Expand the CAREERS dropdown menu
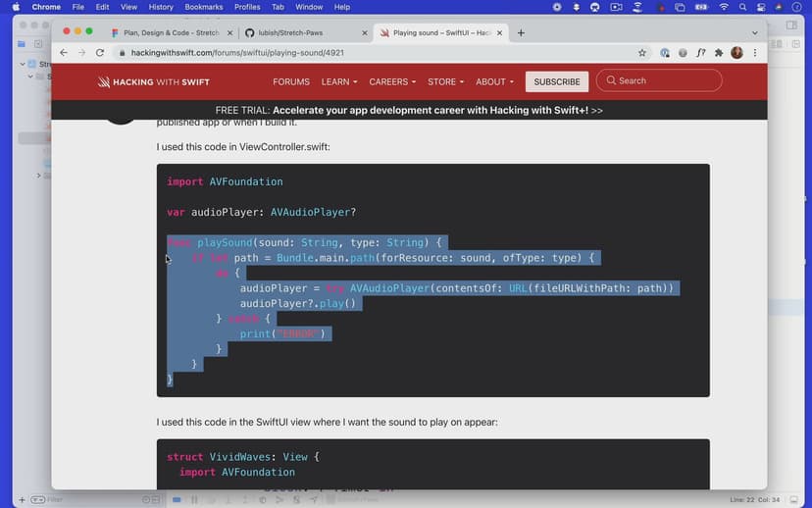The height and width of the screenshot is (508, 812). 392,81
